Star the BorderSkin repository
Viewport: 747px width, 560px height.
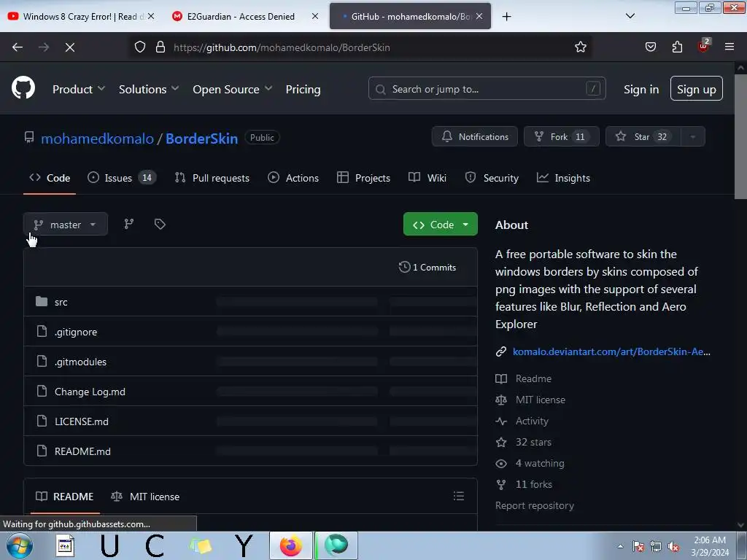pyautogui.click(x=643, y=136)
